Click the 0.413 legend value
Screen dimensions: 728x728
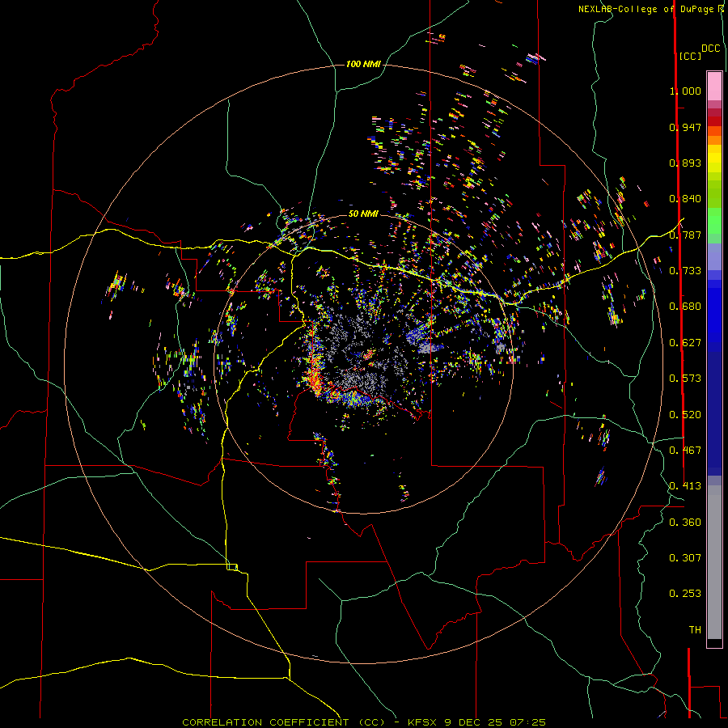coord(685,486)
